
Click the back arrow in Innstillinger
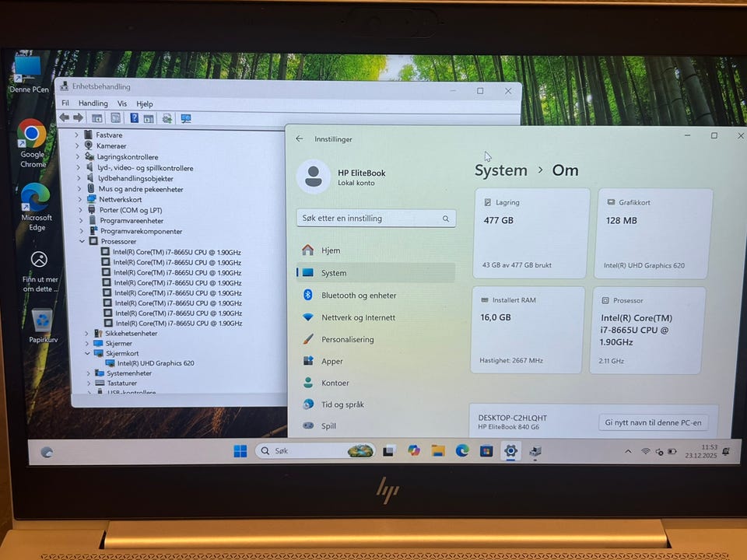pyautogui.click(x=299, y=138)
